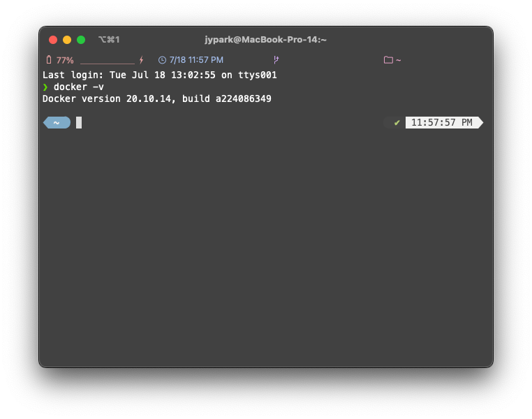Click the Last login line of text
Viewport: 532px width, 419px height.
(159, 75)
